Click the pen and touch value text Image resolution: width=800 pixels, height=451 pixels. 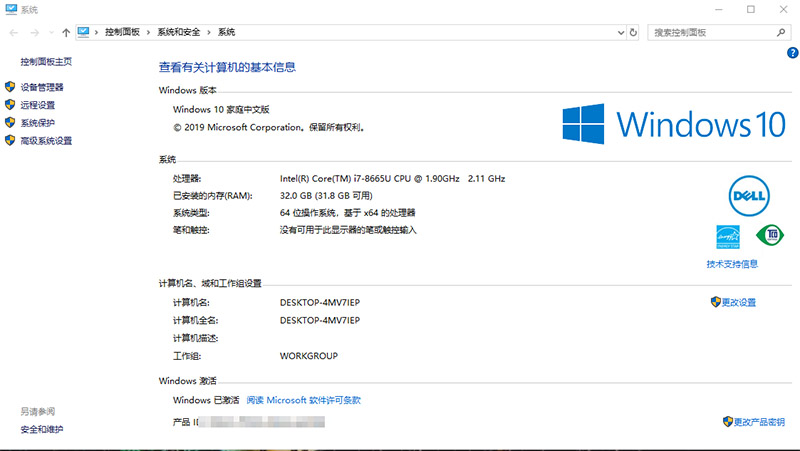pyautogui.click(x=348, y=230)
